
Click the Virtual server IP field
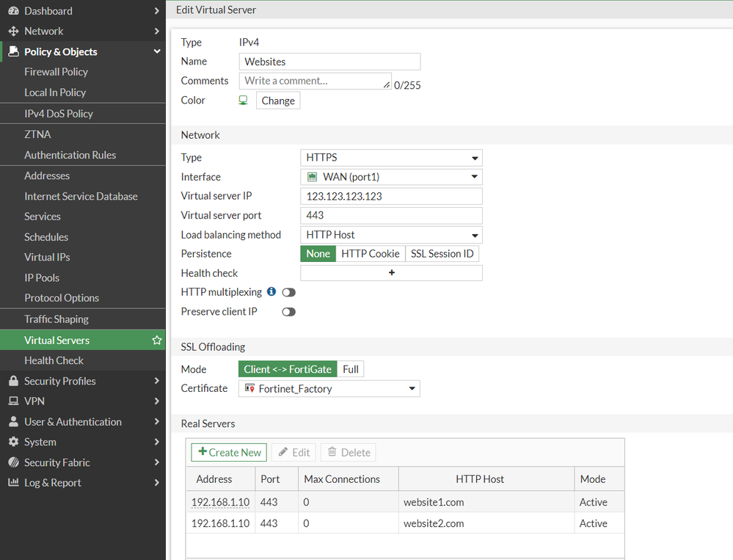pos(391,197)
